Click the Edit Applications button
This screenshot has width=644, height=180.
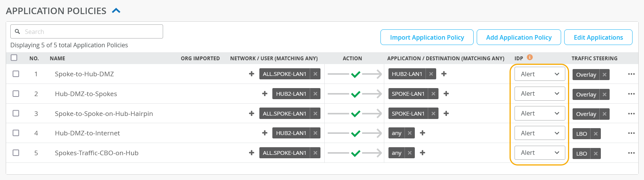click(598, 37)
